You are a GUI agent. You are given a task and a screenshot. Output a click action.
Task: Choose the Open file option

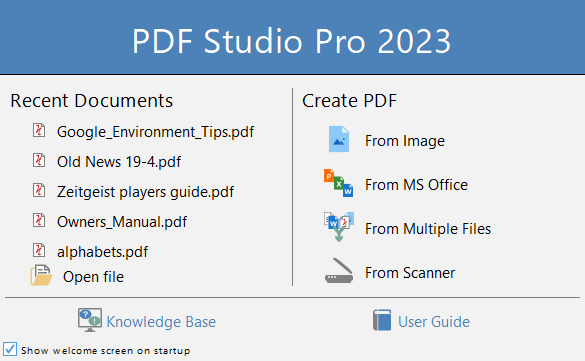[x=93, y=277]
